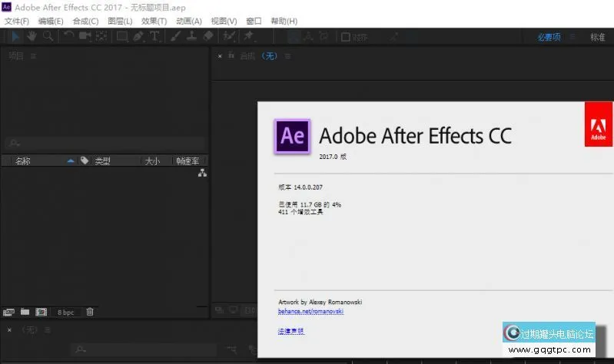Click the delete trash icon in Project panel
Image resolution: width=614 pixels, height=364 pixels.
(x=90, y=312)
